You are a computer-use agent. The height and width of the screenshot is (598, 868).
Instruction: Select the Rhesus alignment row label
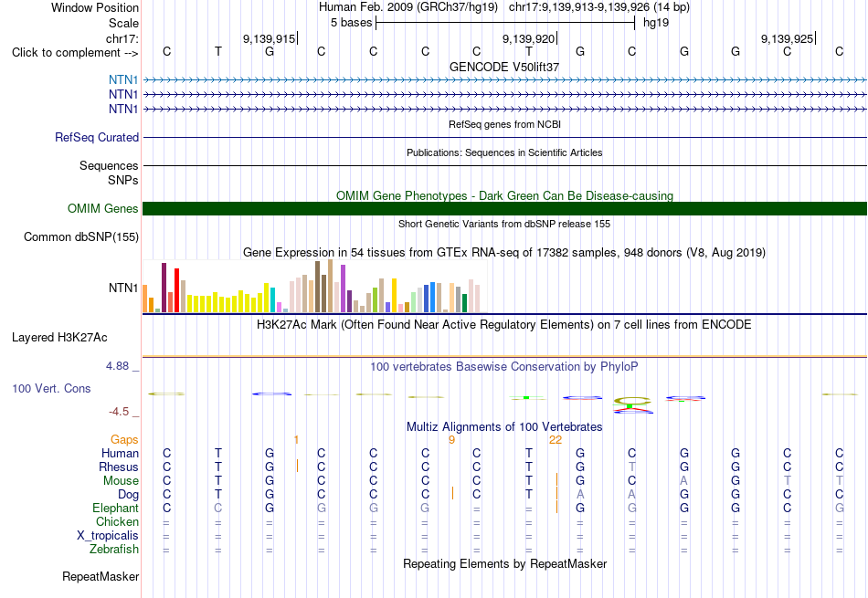coord(119,467)
